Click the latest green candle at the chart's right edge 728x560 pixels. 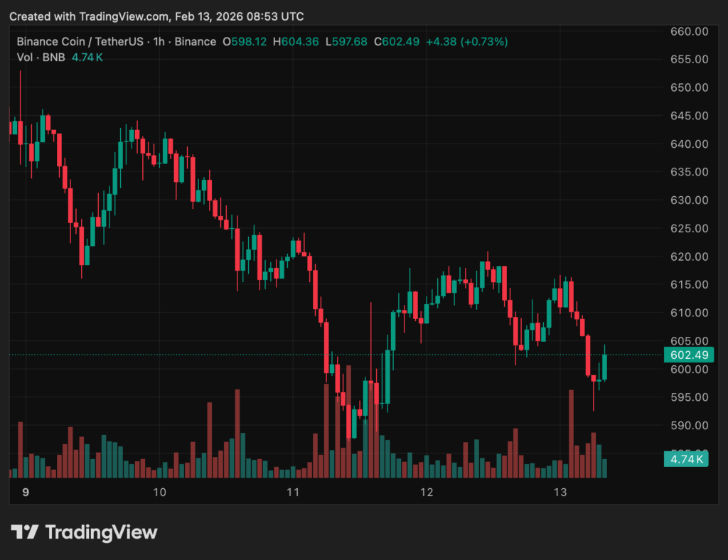pos(605,367)
